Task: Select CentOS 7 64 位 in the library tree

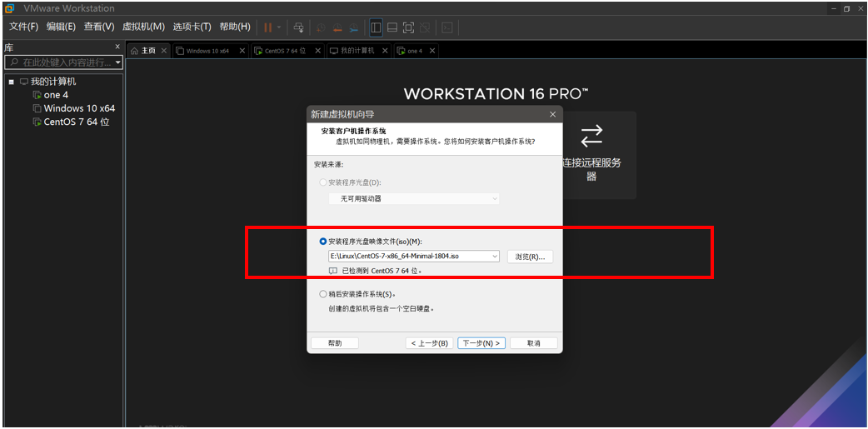Action: (77, 122)
